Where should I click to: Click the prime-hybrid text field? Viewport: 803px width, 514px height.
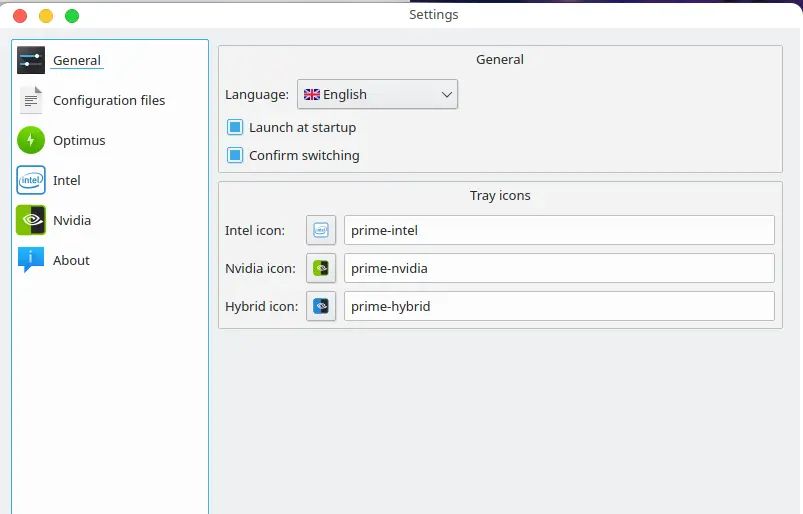[x=559, y=306]
